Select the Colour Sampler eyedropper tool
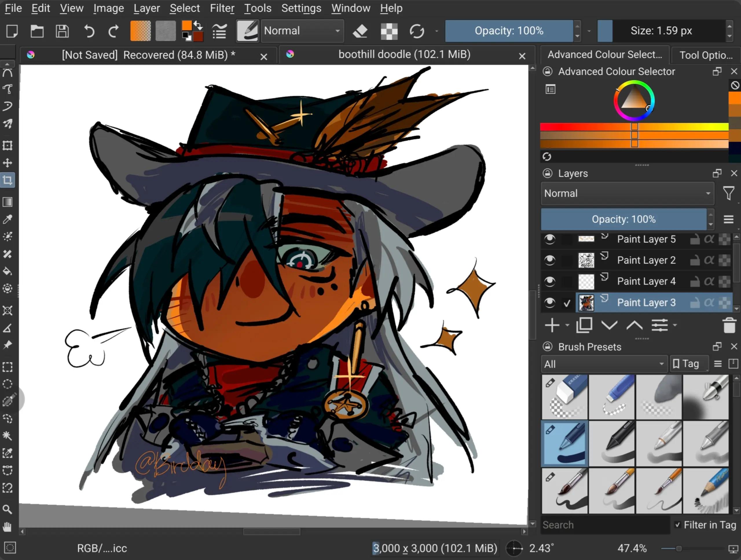The width and height of the screenshot is (741, 560). pyautogui.click(x=8, y=219)
